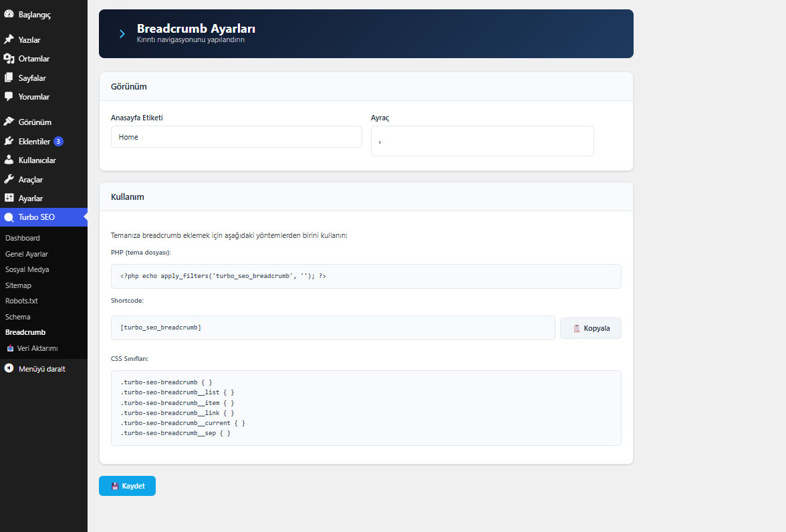Viewport: 786px width, 532px height.
Task: Collapse the sidebar with Menüyü daralt
Action: coord(43,368)
